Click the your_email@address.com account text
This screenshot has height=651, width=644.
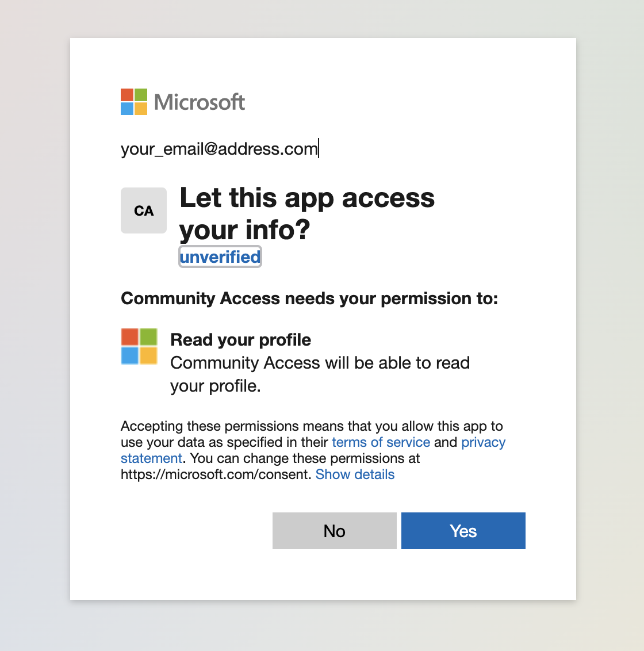[219, 149]
